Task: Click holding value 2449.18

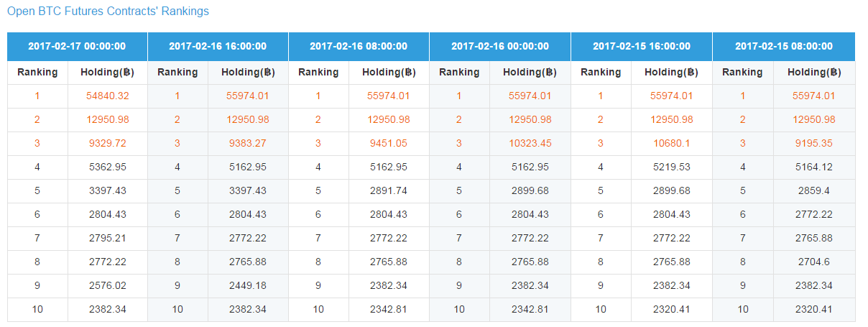Action: (248, 286)
